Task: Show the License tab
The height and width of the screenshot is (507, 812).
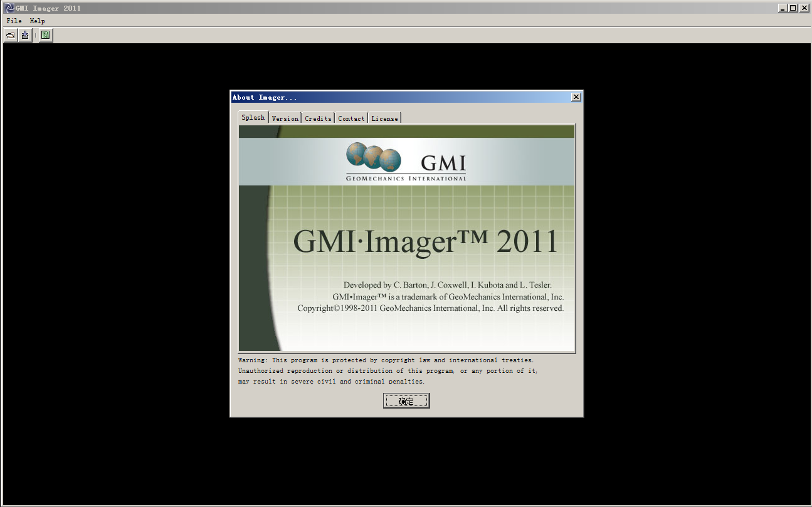Action: point(384,118)
